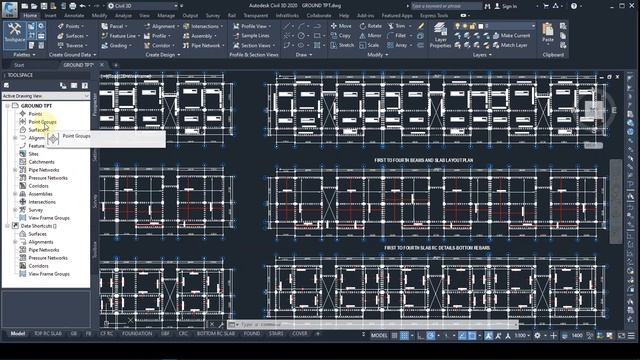Click the Undo arrow icon
Screen dimensions: 640x360
[x=82, y=6]
